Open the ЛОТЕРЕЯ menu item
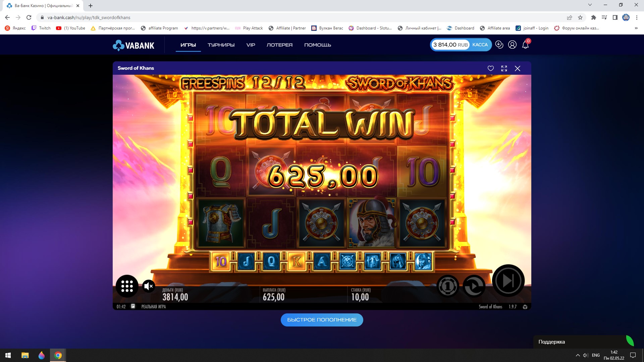The height and width of the screenshot is (362, 644). (x=279, y=45)
